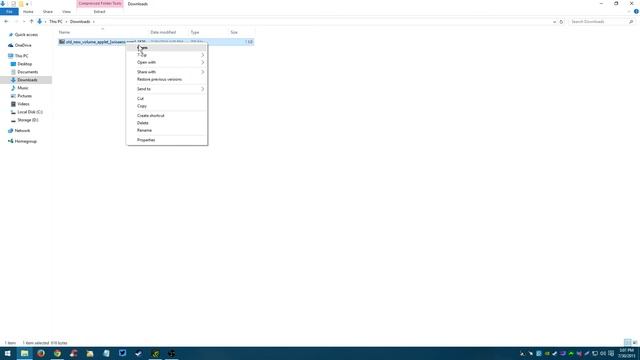The height and width of the screenshot is (360, 640).
Task: Click File Explorer taskbar icon
Action: pos(24,353)
